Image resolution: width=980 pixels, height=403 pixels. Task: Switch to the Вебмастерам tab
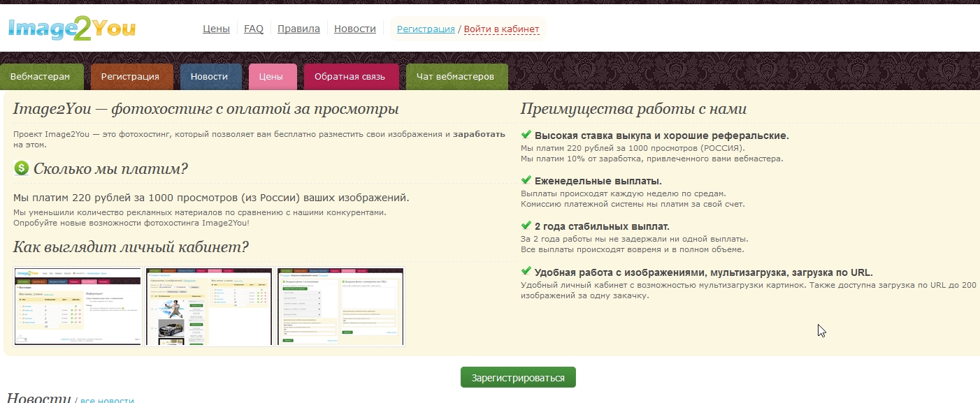tap(41, 77)
